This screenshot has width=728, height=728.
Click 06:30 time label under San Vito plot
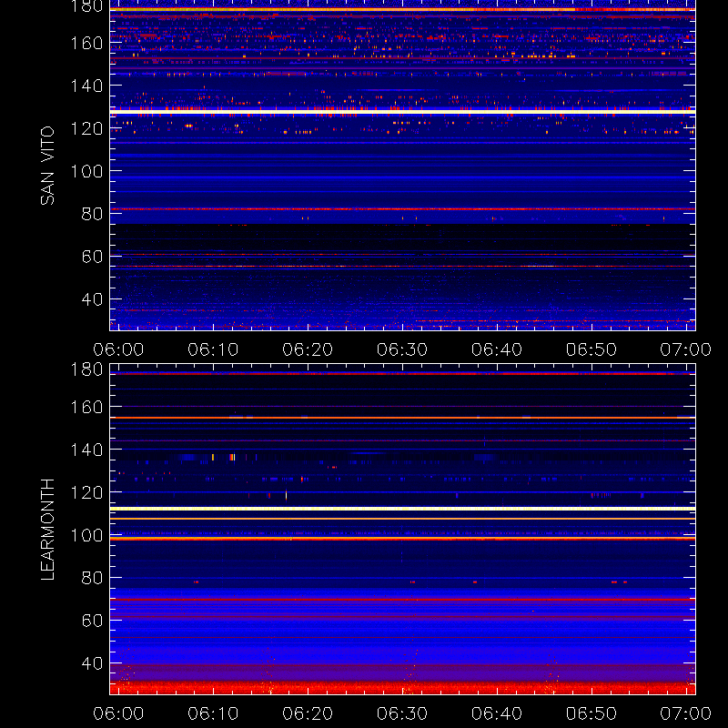tap(402, 349)
